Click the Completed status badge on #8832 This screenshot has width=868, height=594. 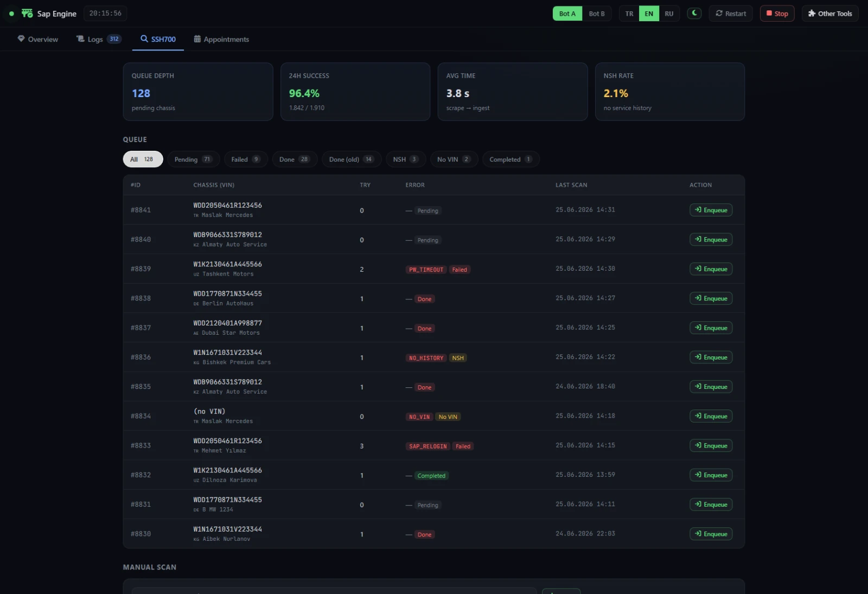click(x=431, y=476)
